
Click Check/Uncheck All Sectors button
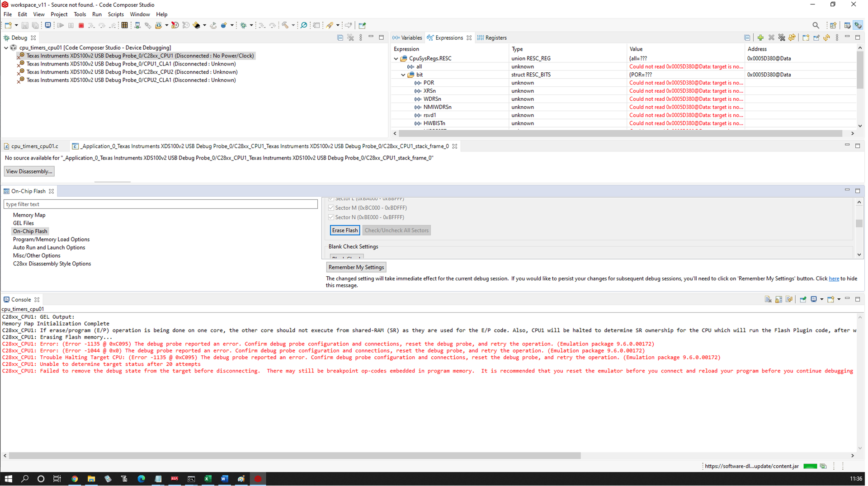point(396,230)
